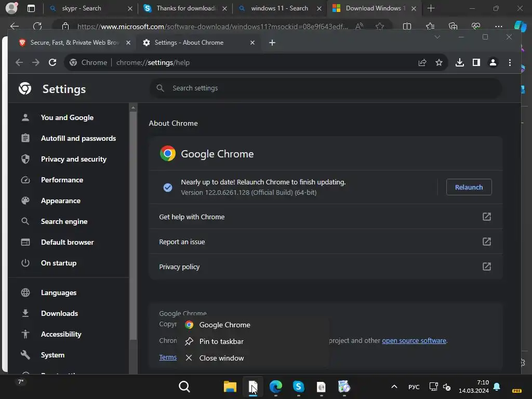Image resolution: width=532 pixels, height=399 pixels.
Task: Open Search engine settings
Action: click(x=64, y=221)
